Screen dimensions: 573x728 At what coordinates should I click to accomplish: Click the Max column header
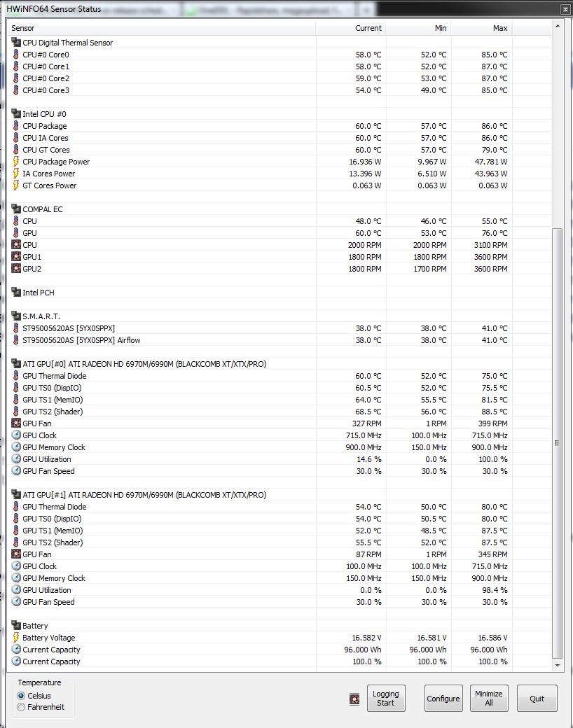pyautogui.click(x=481, y=28)
